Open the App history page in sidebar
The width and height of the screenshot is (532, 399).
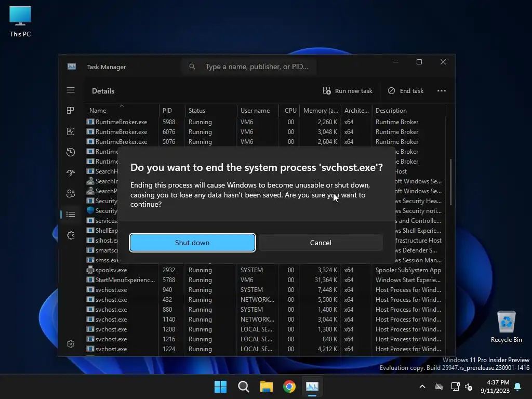(71, 152)
